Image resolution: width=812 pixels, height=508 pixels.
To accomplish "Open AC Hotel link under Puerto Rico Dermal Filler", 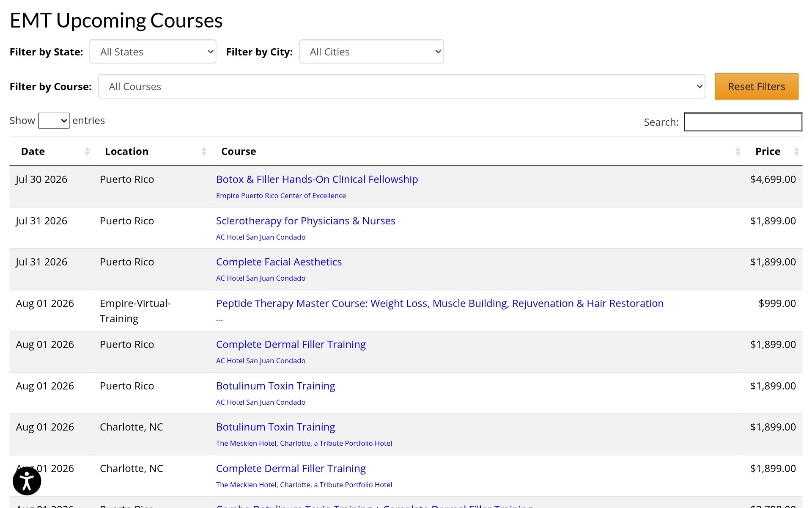I will pyautogui.click(x=261, y=361).
